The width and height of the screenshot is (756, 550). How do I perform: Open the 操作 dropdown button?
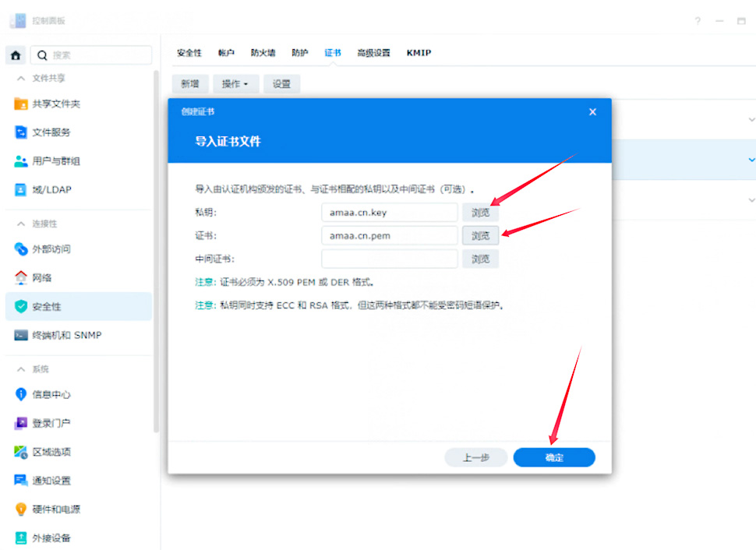235,84
